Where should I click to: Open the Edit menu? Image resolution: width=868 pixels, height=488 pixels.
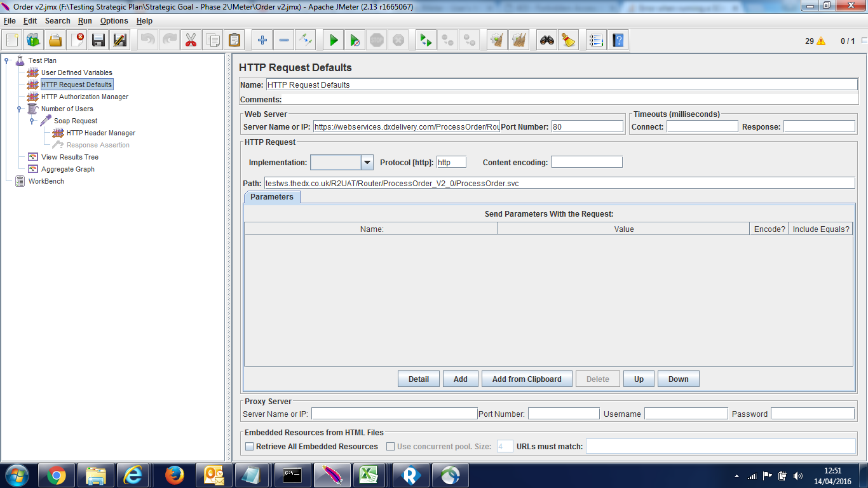click(31, 21)
